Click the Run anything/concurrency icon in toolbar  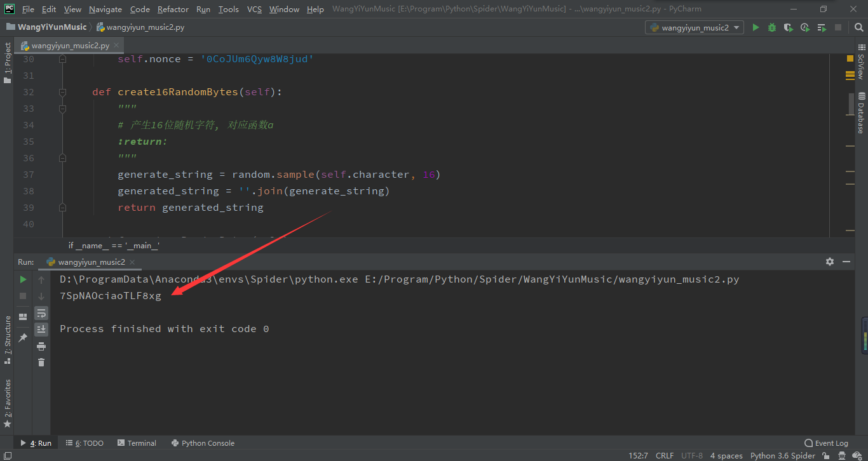(x=822, y=27)
